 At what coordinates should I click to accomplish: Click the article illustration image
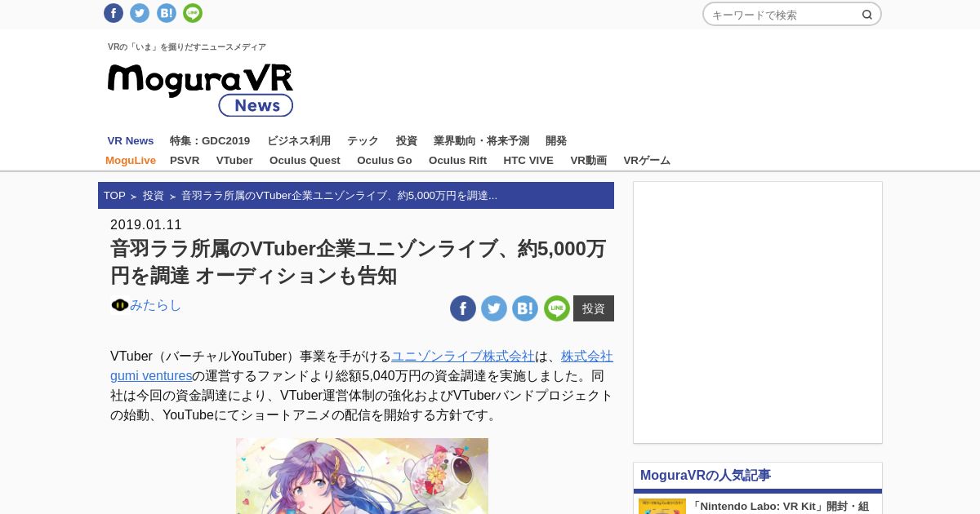tap(362, 476)
